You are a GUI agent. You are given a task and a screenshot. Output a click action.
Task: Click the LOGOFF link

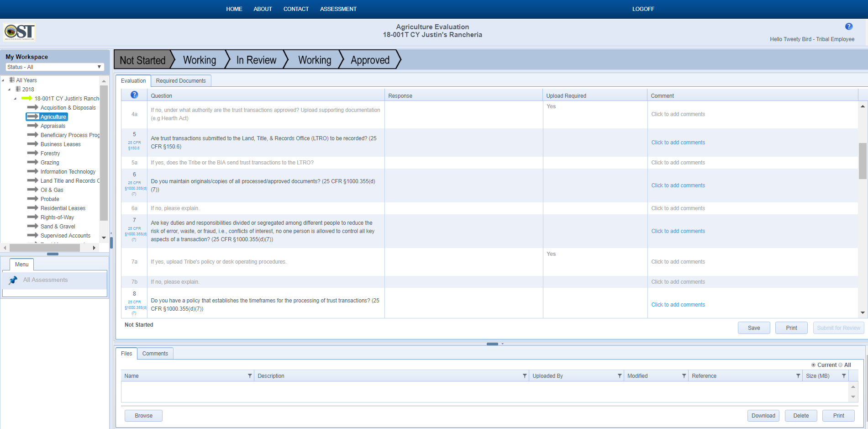point(643,9)
